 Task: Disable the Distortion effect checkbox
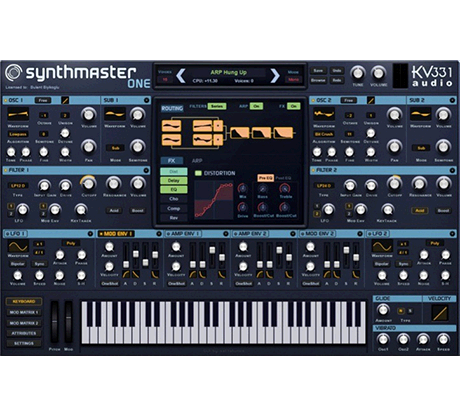tap(198, 173)
